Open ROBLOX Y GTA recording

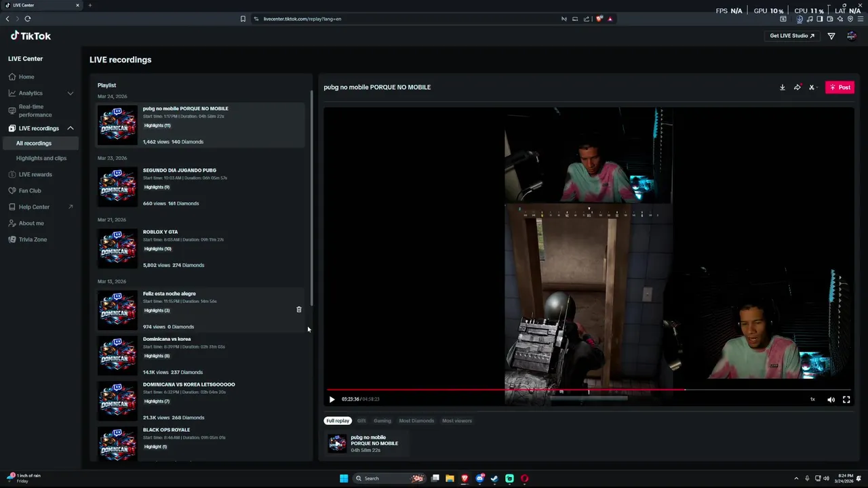point(201,248)
